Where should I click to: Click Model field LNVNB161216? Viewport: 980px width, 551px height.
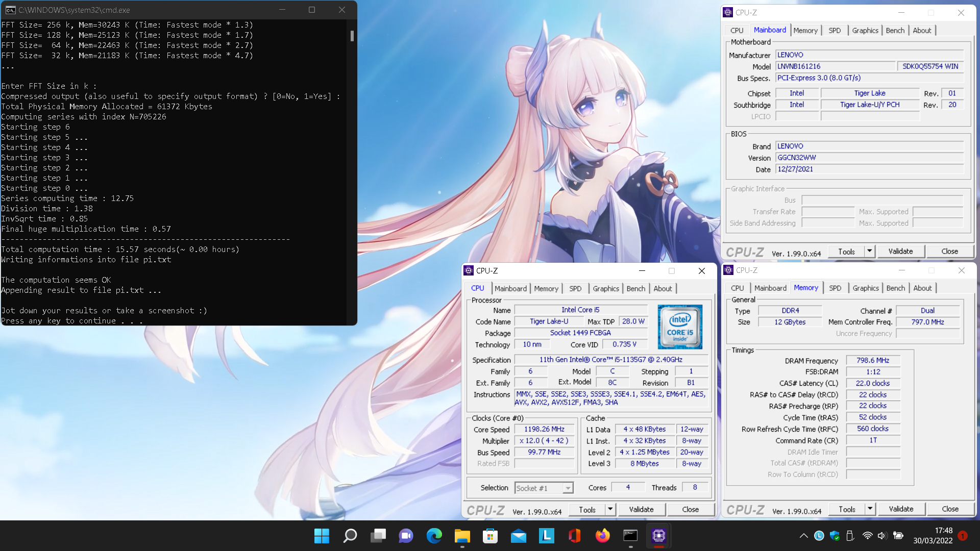(836, 66)
